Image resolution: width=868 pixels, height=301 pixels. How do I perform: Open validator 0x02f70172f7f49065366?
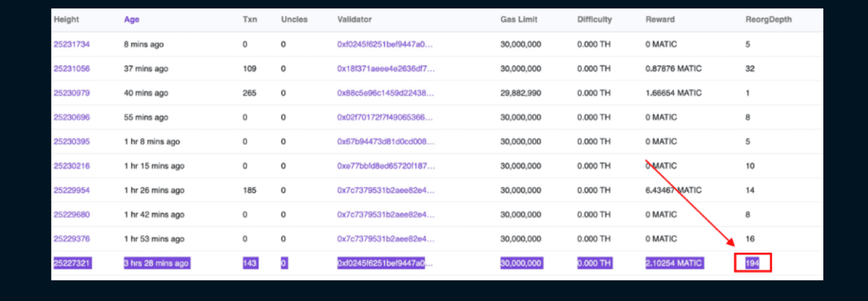[x=385, y=117]
